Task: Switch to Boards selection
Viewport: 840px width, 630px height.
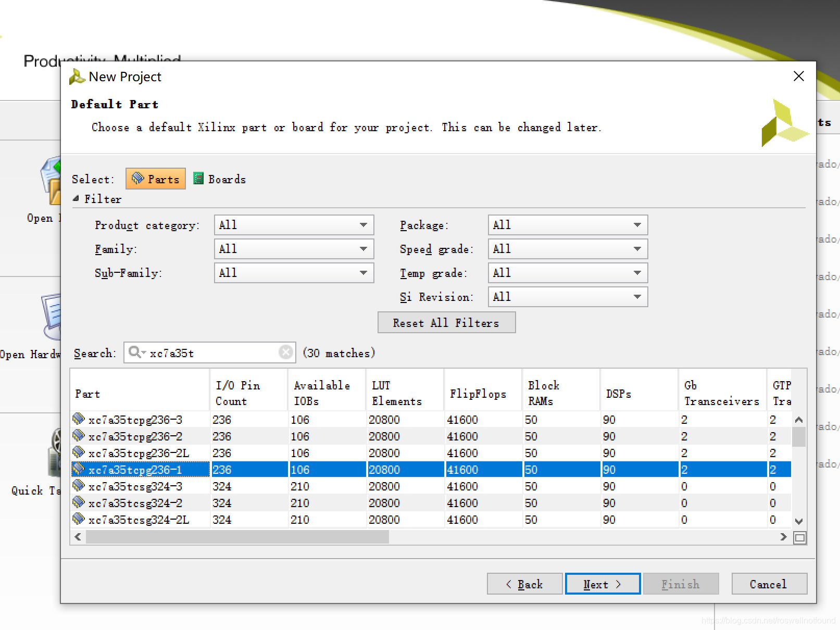Action: pos(219,179)
